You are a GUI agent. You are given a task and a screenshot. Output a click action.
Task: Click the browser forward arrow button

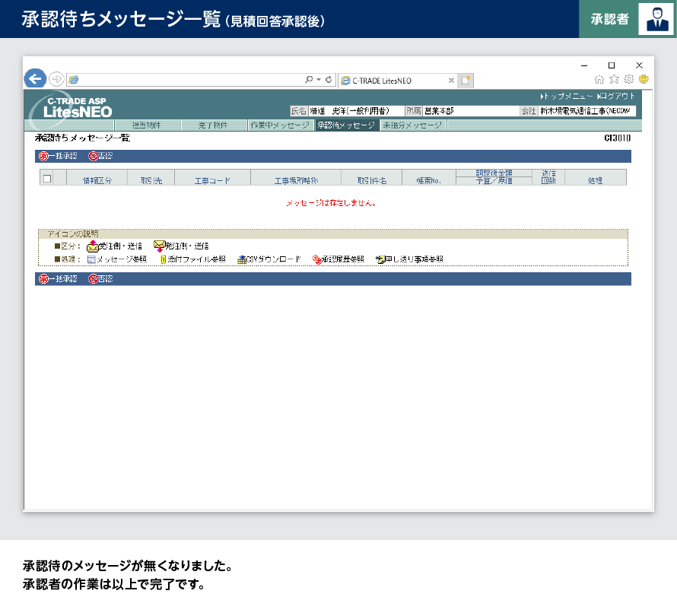point(56,79)
